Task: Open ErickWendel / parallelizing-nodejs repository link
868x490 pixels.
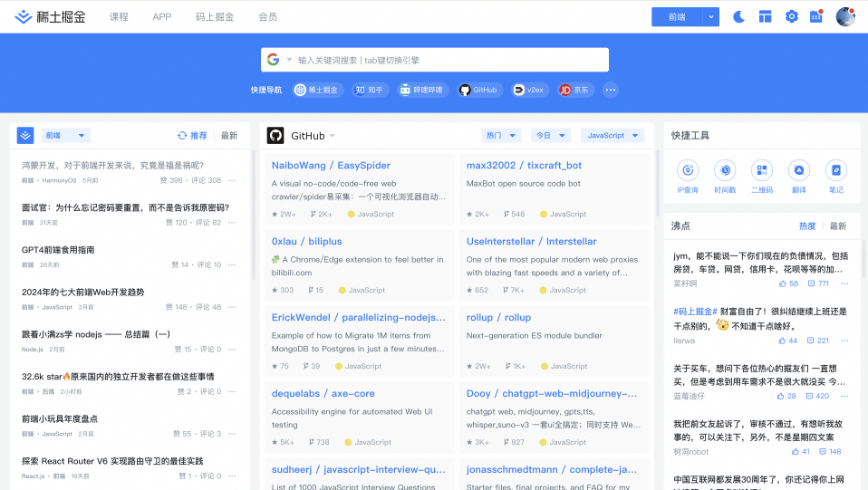Action: (358, 317)
